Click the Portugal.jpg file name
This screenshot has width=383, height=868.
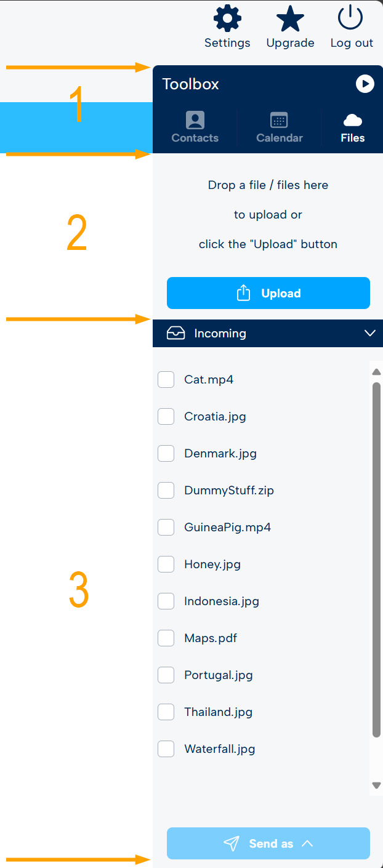pos(219,675)
